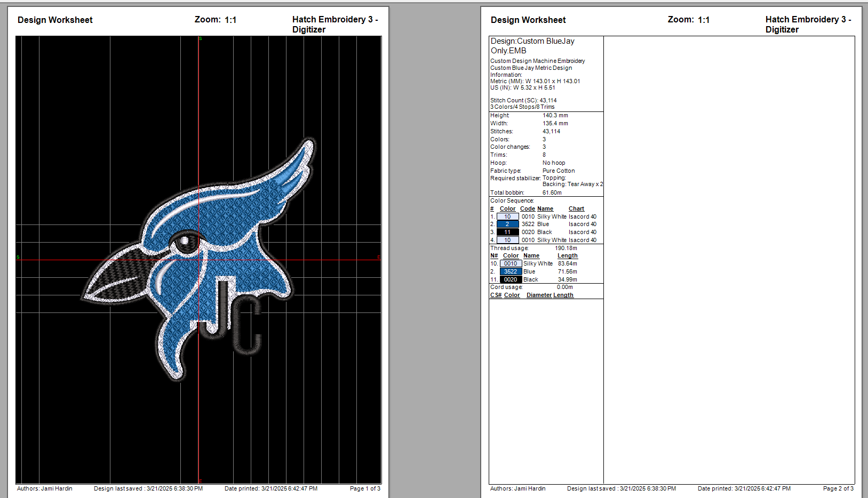Click the 3522 blue swatch in Thread usage
The height and width of the screenshot is (498, 868).
point(511,271)
